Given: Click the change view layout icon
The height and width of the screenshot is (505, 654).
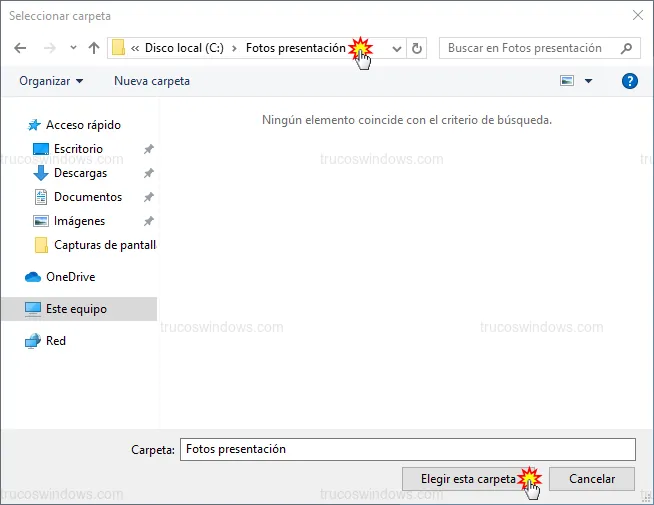Looking at the screenshot, I should [568, 81].
